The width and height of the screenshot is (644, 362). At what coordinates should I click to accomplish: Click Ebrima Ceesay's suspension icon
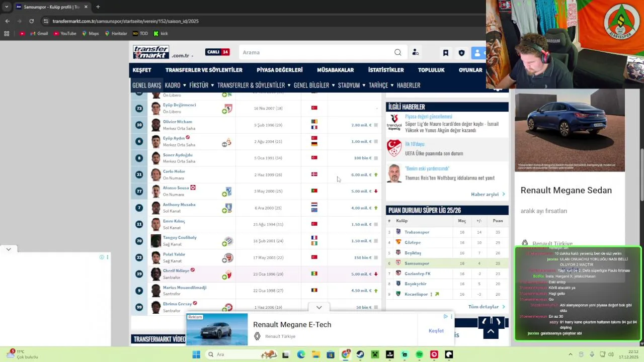tap(195, 303)
